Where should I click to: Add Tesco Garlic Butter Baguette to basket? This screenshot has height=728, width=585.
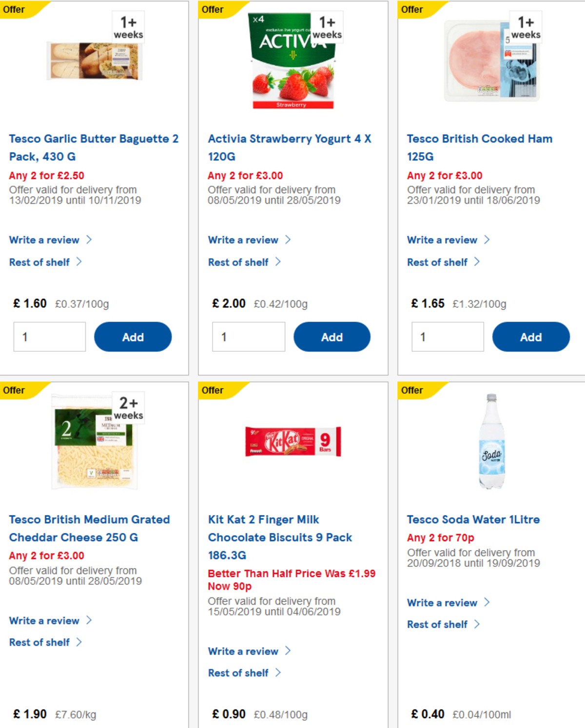click(133, 336)
